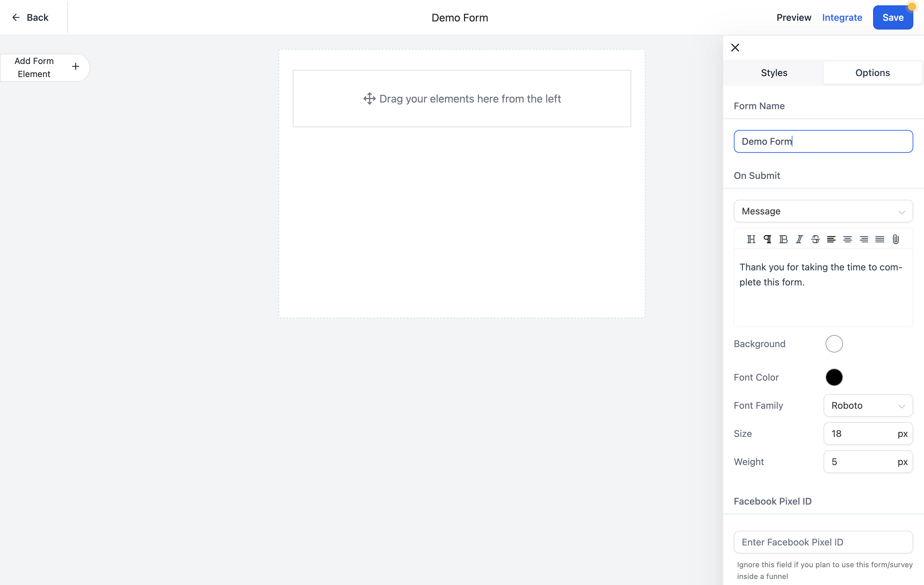Click Add Form Element button

(45, 68)
